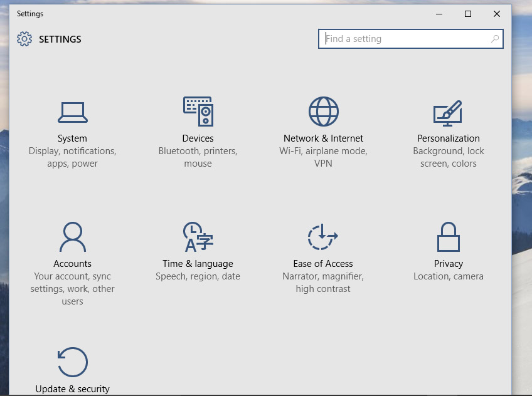Open the Personalization paintbrush monitor icon
532x396 pixels.
(x=448, y=113)
